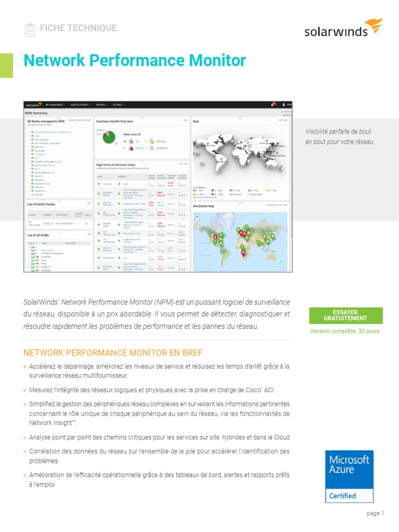The height and width of the screenshot is (532, 399).
Task: Click the NPM Summary heading
Action: (x=36, y=113)
